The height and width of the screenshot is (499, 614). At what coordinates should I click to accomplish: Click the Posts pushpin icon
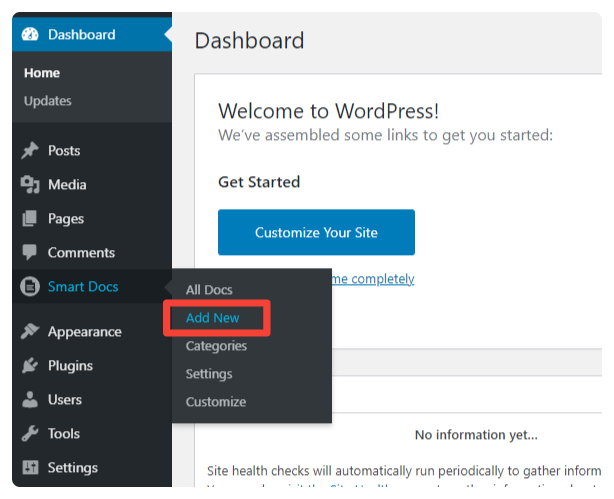click(x=30, y=150)
